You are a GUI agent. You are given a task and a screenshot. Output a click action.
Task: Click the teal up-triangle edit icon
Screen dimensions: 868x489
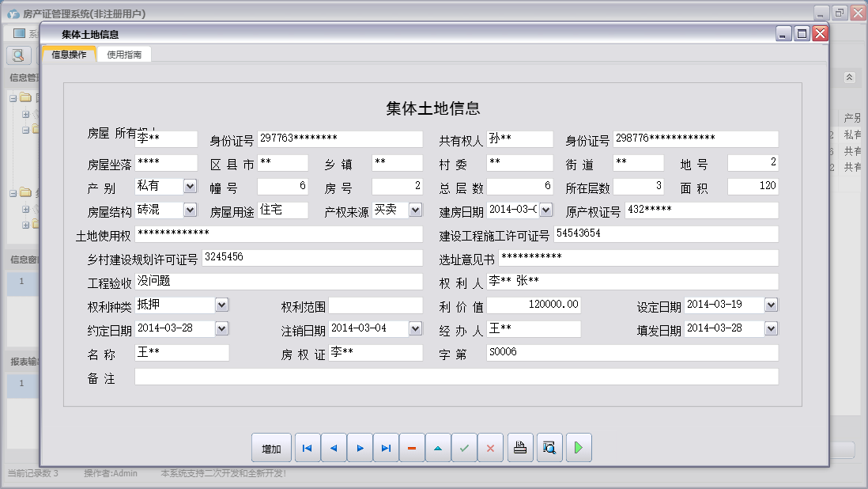pos(438,448)
